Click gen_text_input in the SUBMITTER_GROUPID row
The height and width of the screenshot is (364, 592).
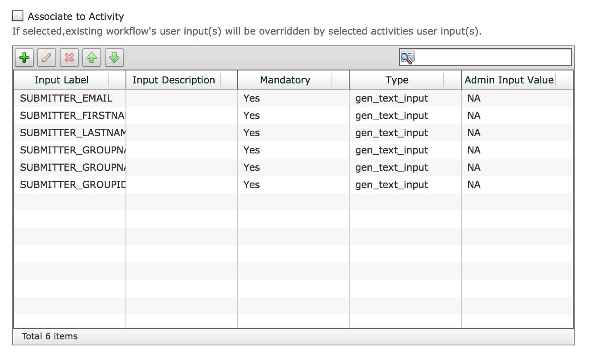392,185
